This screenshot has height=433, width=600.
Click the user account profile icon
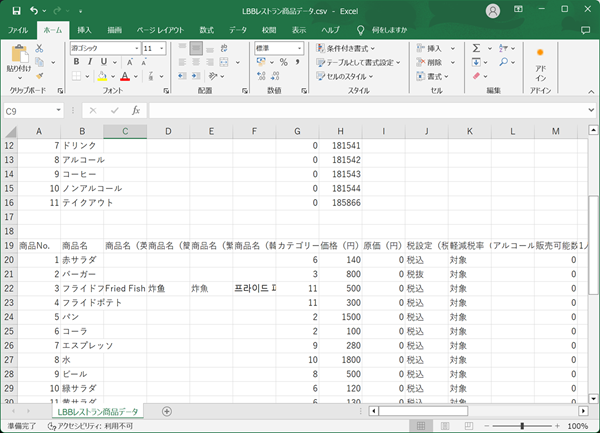point(492,10)
